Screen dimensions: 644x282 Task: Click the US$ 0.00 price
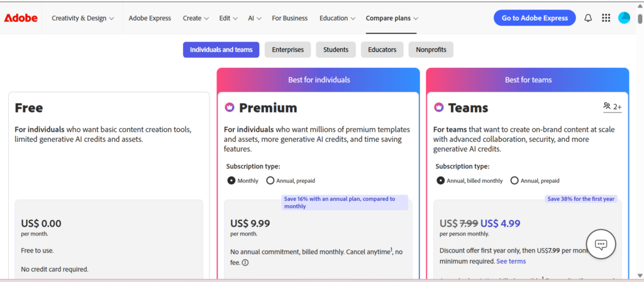41,224
